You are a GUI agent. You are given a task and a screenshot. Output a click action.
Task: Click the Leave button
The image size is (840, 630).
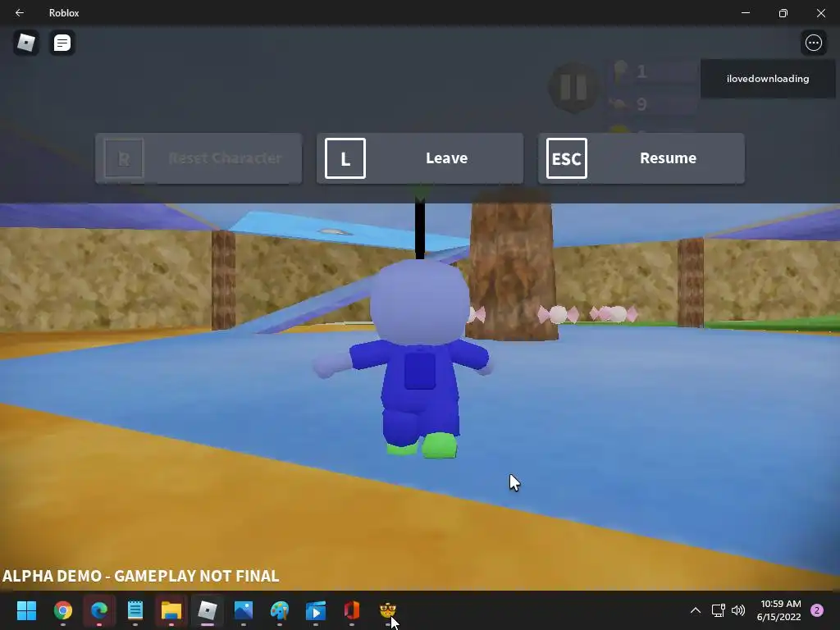tap(420, 158)
